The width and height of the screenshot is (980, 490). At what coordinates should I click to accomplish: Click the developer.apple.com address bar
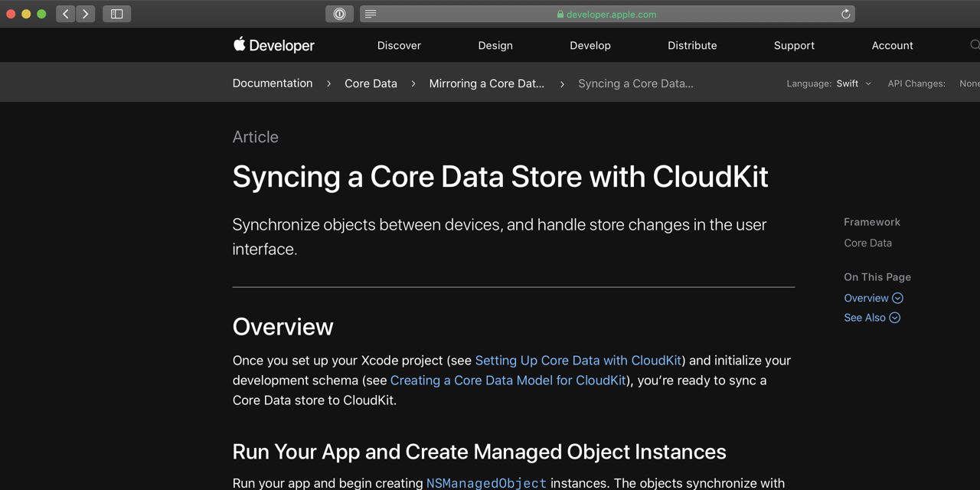tap(606, 14)
